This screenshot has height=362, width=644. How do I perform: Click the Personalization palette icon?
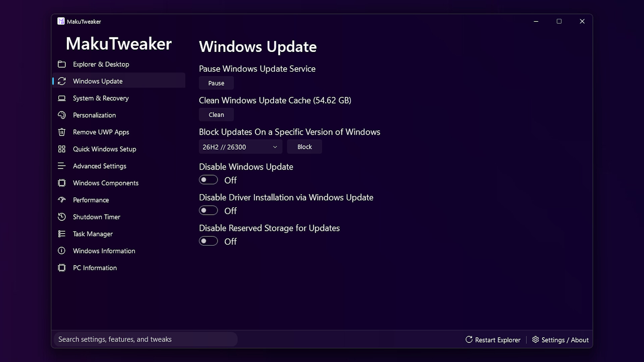pos(62,115)
